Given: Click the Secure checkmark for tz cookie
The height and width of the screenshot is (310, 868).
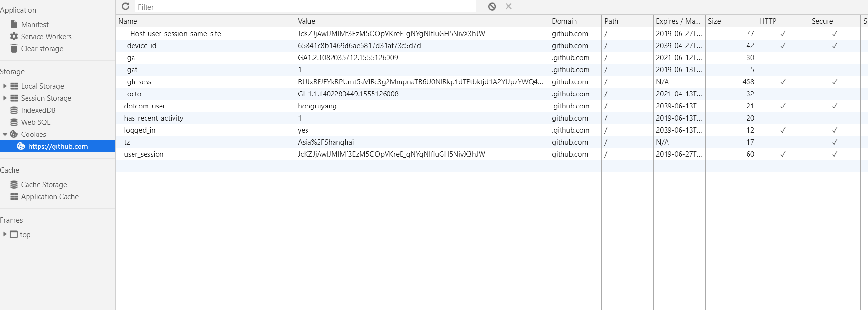Looking at the screenshot, I should pyautogui.click(x=835, y=142).
